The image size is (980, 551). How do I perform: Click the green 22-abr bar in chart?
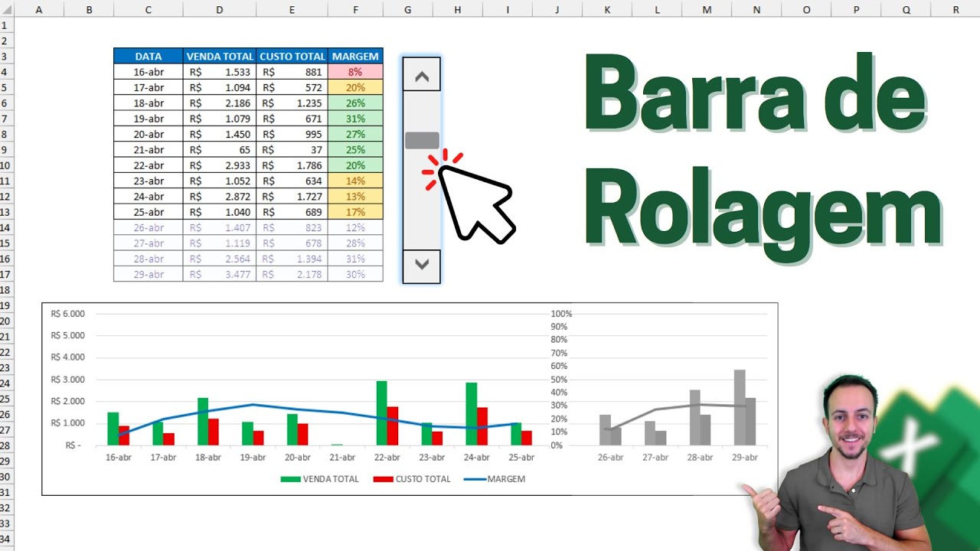click(x=381, y=413)
